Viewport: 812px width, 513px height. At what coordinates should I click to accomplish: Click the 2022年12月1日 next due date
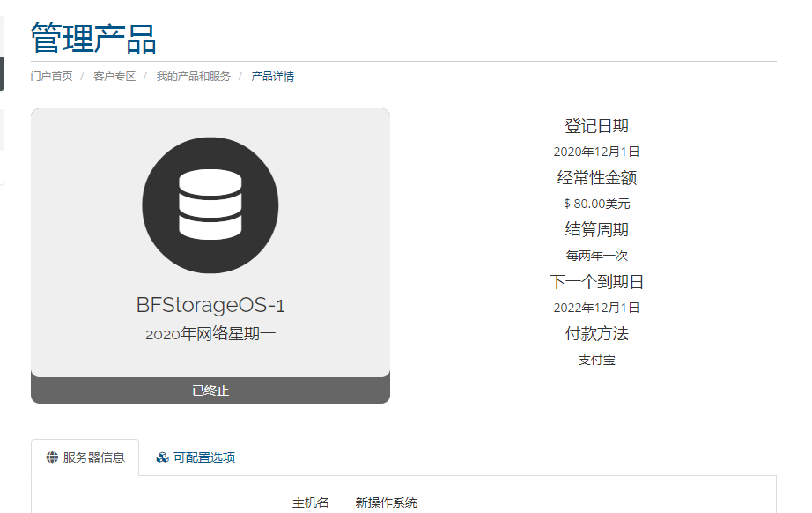tap(596, 308)
